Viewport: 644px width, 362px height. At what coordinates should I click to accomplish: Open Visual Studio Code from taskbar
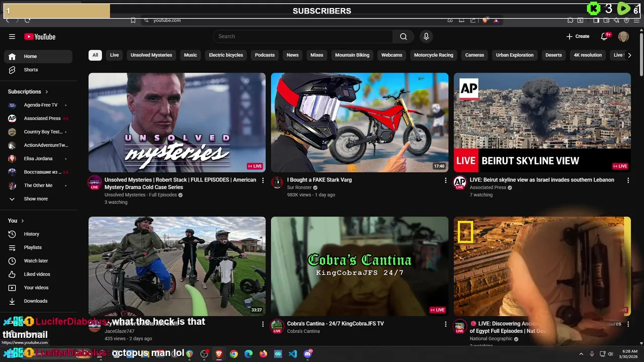pyautogui.click(x=293, y=354)
